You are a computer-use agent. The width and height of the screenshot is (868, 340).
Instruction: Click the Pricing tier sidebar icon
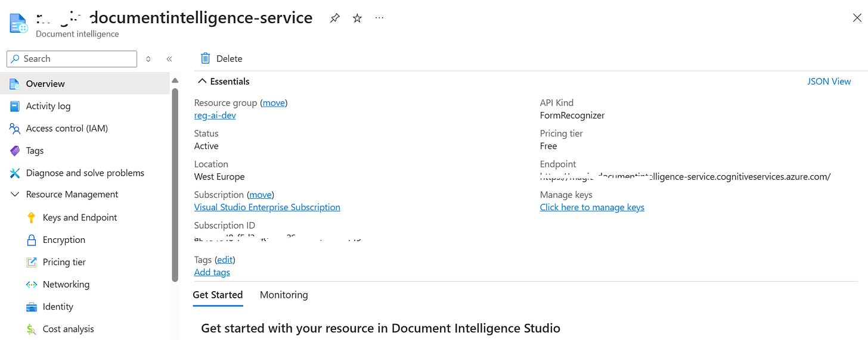[x=32, y=263]
